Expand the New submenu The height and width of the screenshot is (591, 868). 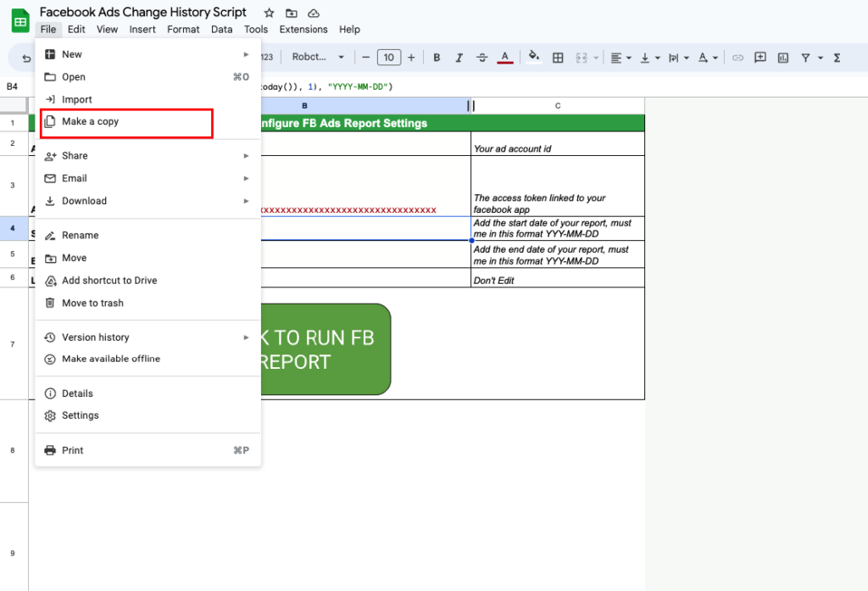147,54
